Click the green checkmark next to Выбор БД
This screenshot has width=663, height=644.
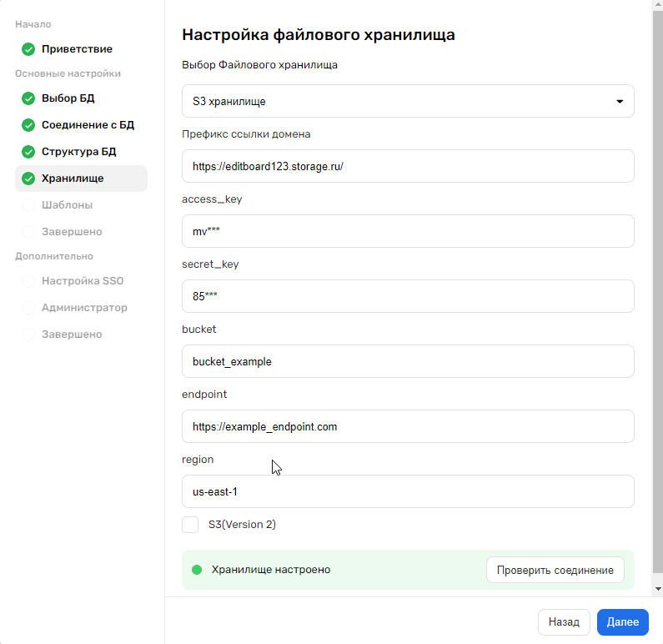(x=28, y=98)
